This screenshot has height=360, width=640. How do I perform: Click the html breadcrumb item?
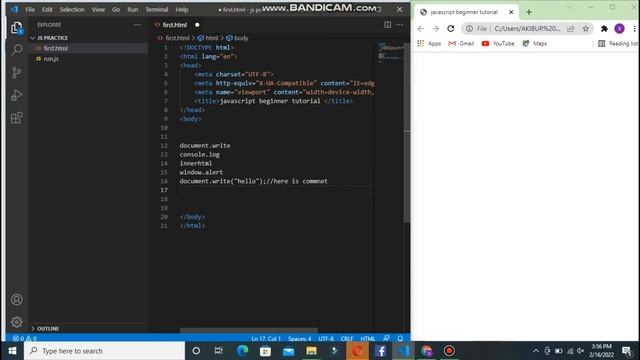pyautogui.click(x=208, y=38)
